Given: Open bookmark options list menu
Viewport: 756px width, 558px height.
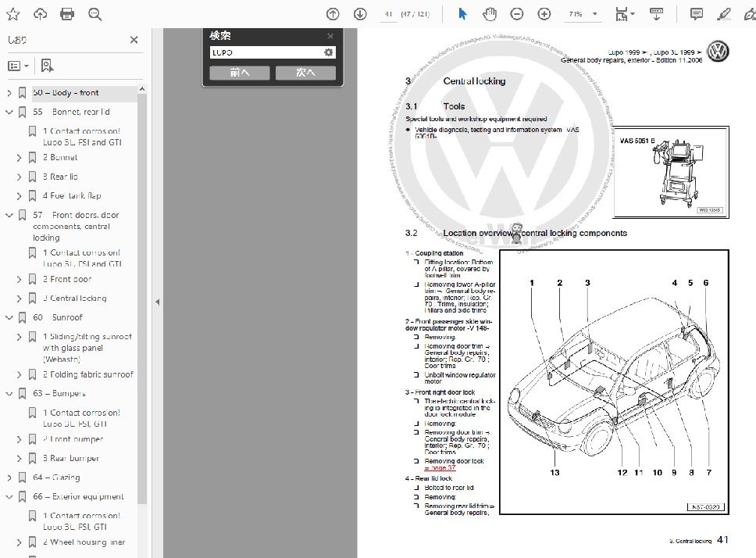Looking at the screenshot, I should (18, 66).
